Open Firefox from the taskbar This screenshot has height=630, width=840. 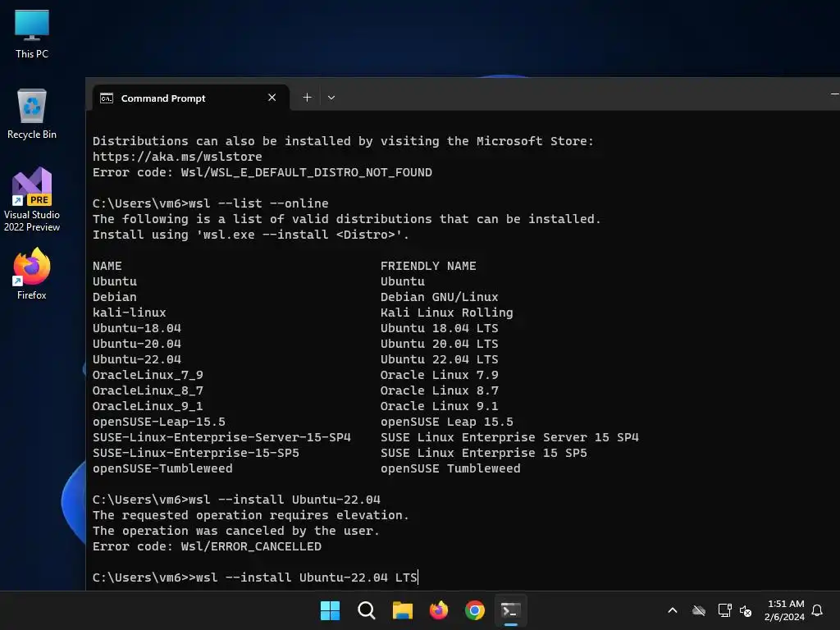[x=439, y=610]
